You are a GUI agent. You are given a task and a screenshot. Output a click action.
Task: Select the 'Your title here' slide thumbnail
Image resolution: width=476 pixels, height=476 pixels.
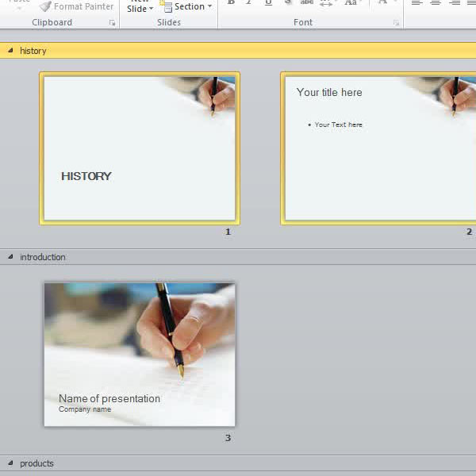[381, 148]
